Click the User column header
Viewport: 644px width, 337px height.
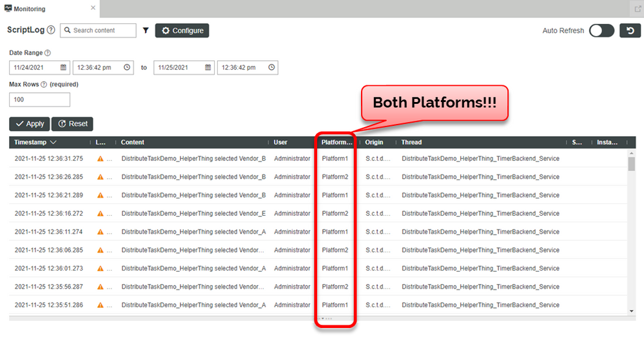(280, 143)
